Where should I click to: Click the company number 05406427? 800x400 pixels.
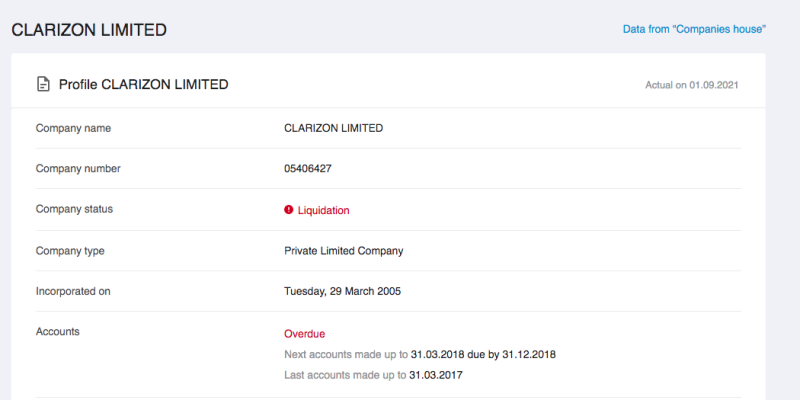tap(308, 168)
